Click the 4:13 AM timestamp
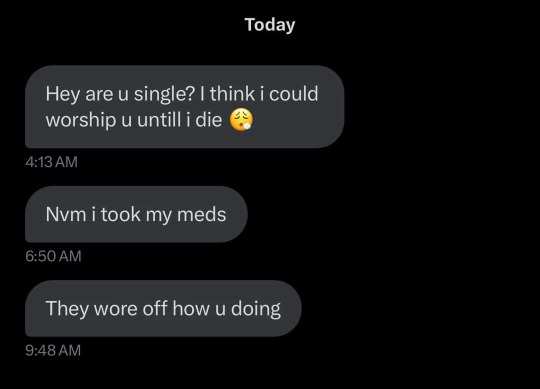Viewport: 540px width, 389px height. coord(51,162)
